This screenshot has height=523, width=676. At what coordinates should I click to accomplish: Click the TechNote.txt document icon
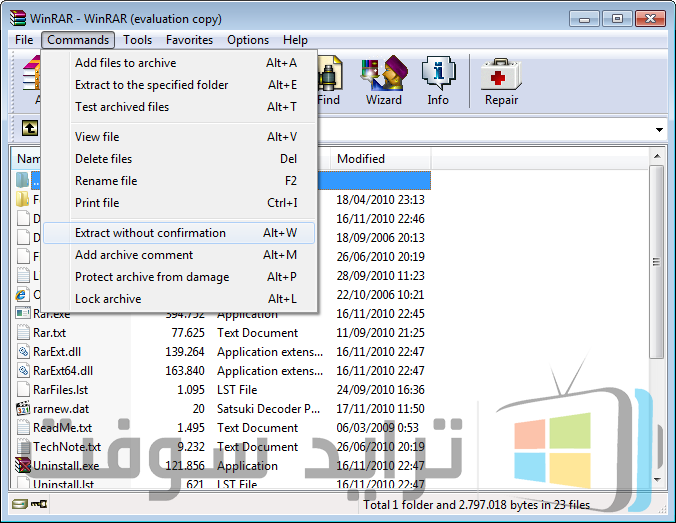[23, 446]
